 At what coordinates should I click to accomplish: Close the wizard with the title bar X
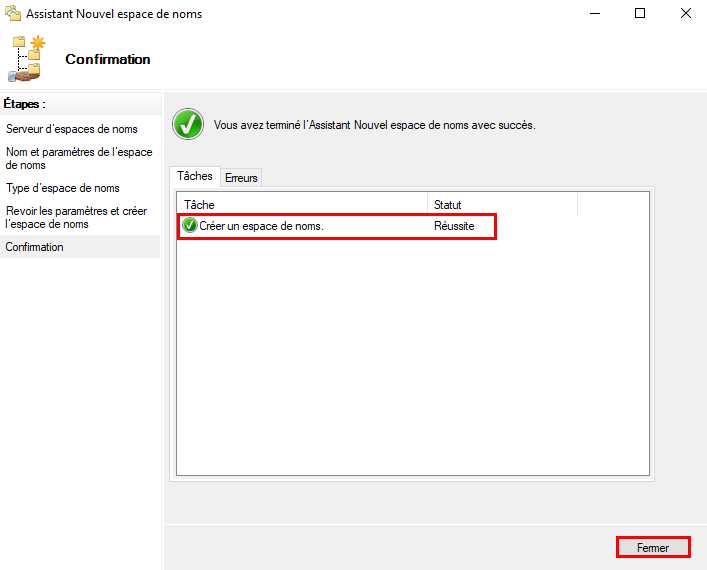(685, 14)
